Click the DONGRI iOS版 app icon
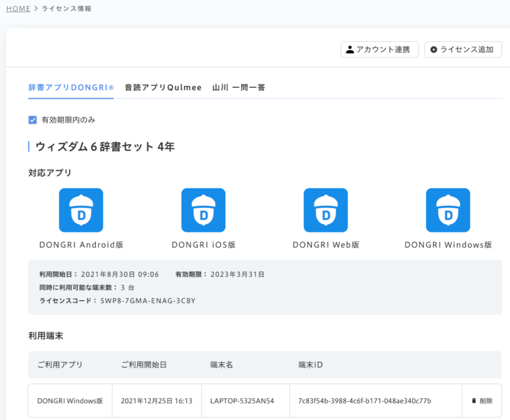Screen dimensions: 510x420 coord(203,210)
